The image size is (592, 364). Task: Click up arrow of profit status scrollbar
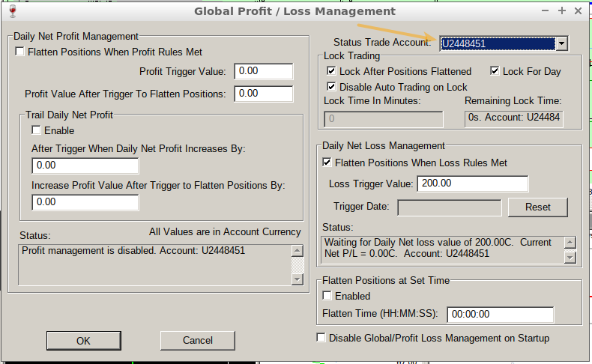[x=297, y=251]
